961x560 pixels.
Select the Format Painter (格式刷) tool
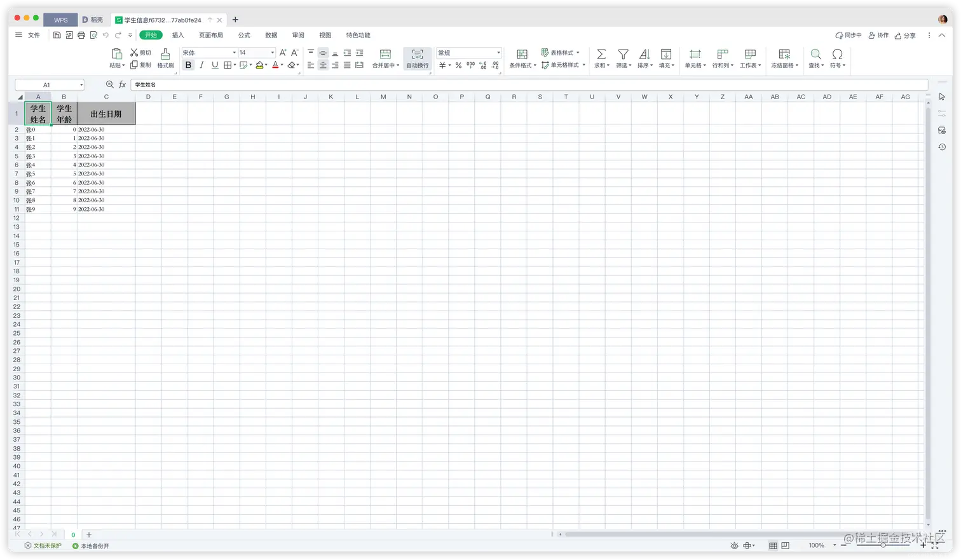point(165,58)
